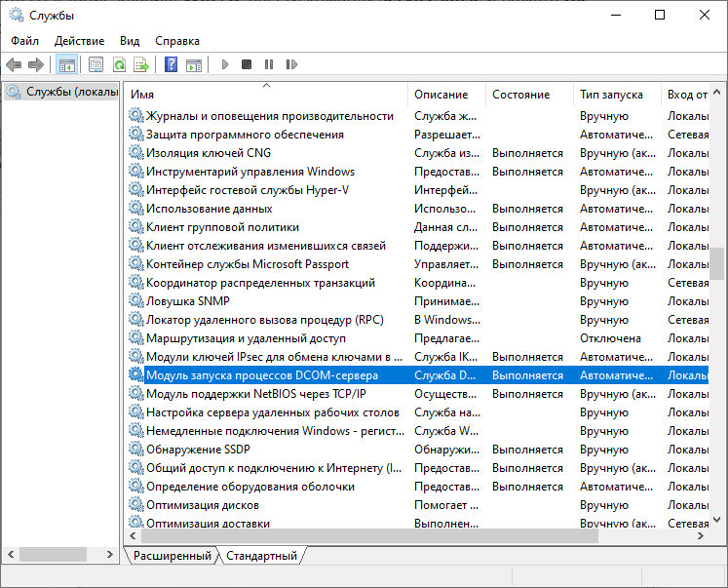The width and height of the screenshot is (728, 588).
Task: Select Интерфейс гостевой службы Hyper-V
Action: (x=418, y=190)
